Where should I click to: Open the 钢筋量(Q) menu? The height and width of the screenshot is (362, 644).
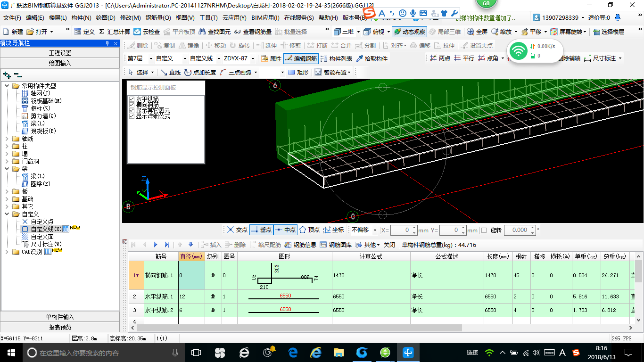[158, 18]
